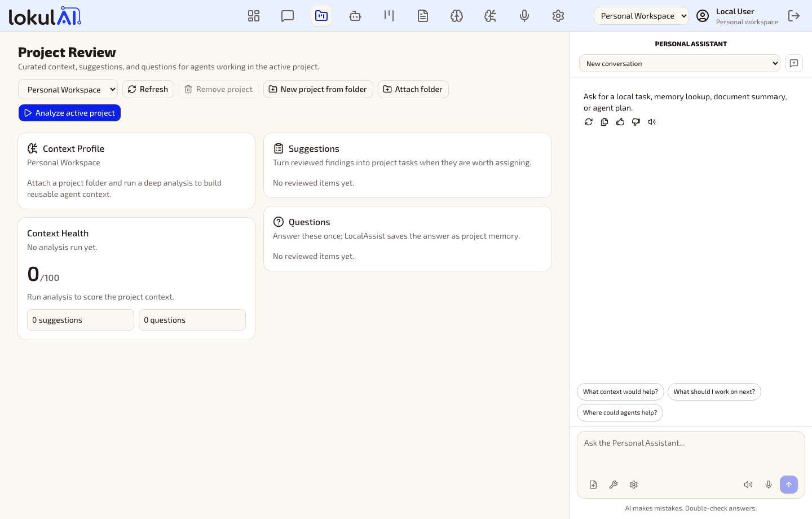Open chat settings gear in the input box

tap(634, 485)
